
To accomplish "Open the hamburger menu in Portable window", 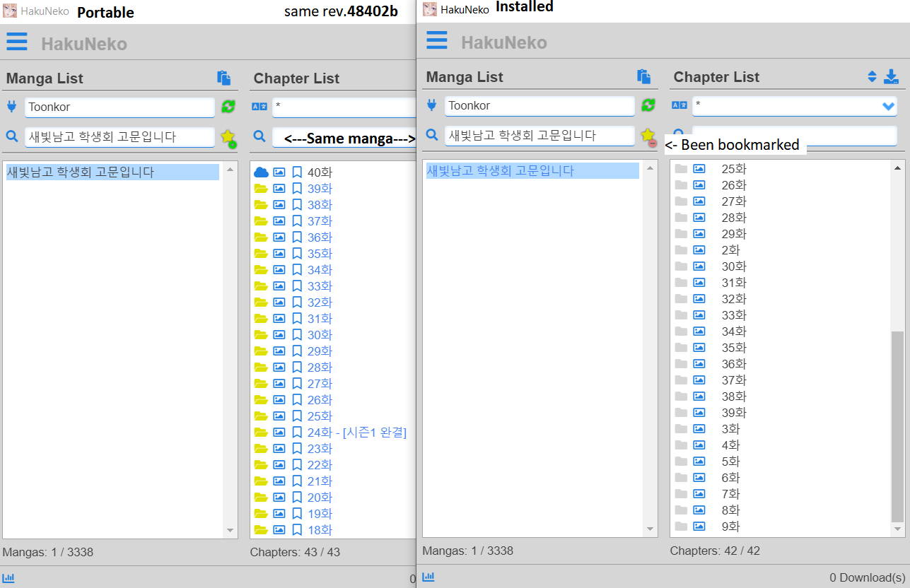I will click(17, 41).
